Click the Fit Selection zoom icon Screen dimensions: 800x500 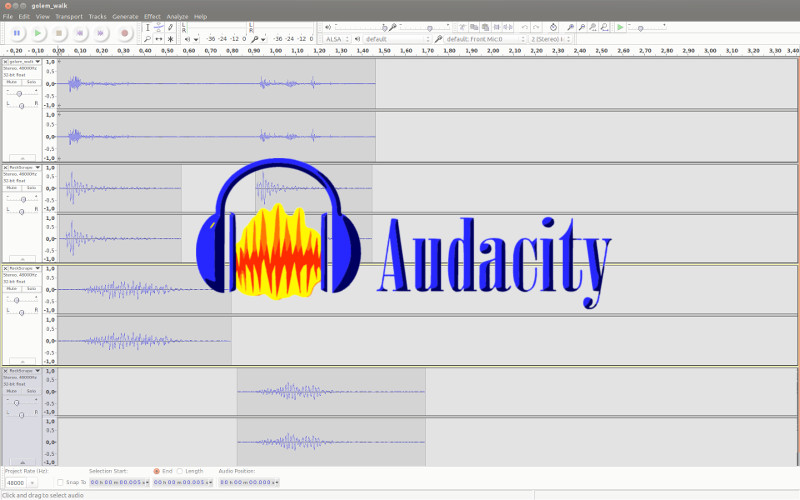coord(593,27)
